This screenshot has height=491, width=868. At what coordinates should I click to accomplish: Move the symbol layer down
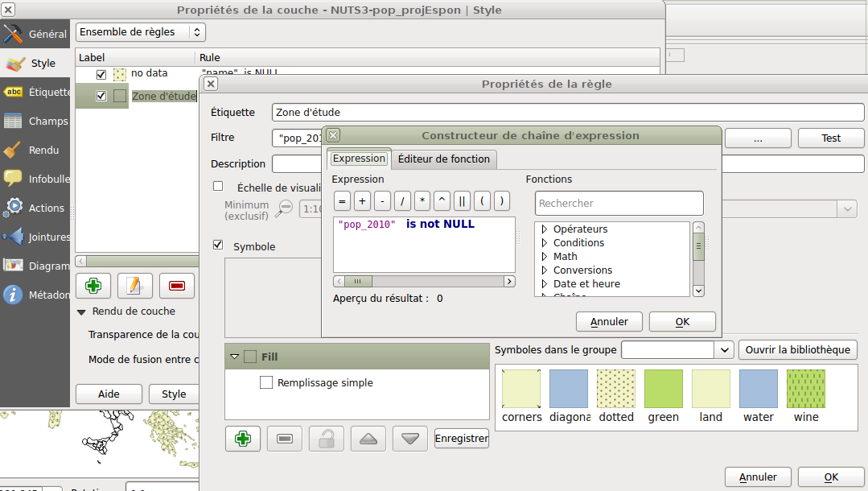[x=410, y=439]
